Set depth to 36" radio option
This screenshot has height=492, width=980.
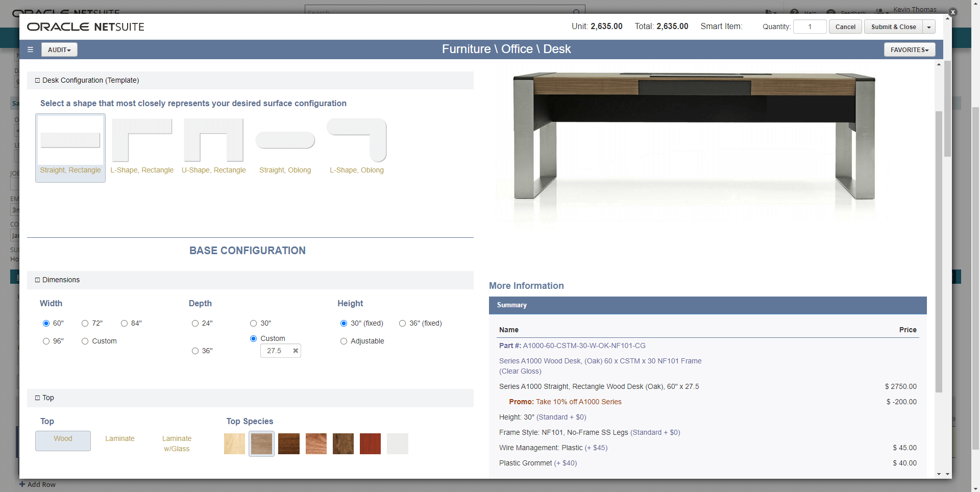click(x=195, y=351)
